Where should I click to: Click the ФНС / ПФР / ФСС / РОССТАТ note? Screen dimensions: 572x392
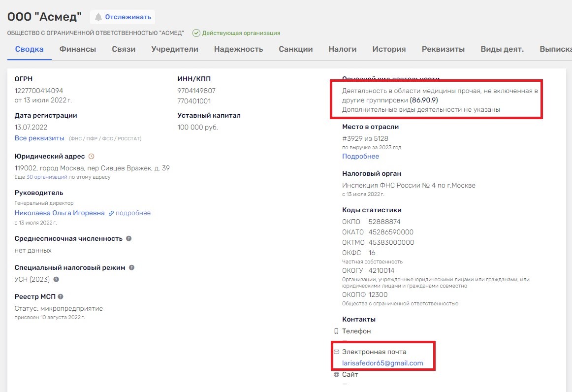[x=105, y=139]
